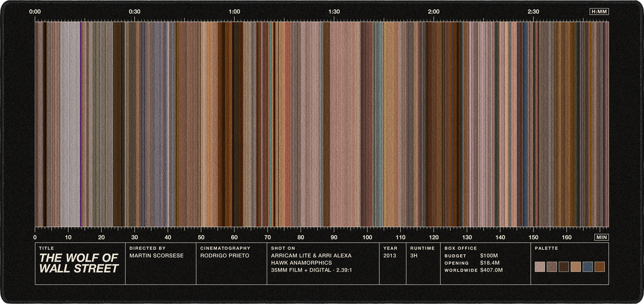644x304 pixels.
Task: Click the 10 minute axis label
Action: tap(68, 237)
